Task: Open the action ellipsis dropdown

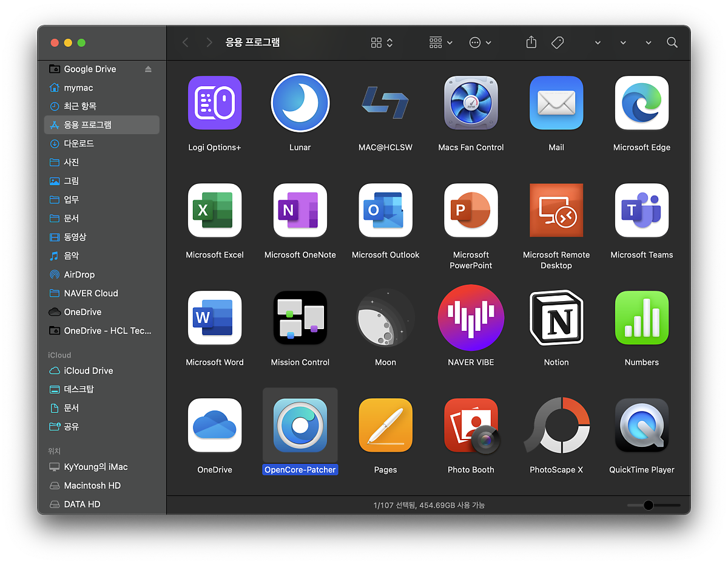Action: 480,42
